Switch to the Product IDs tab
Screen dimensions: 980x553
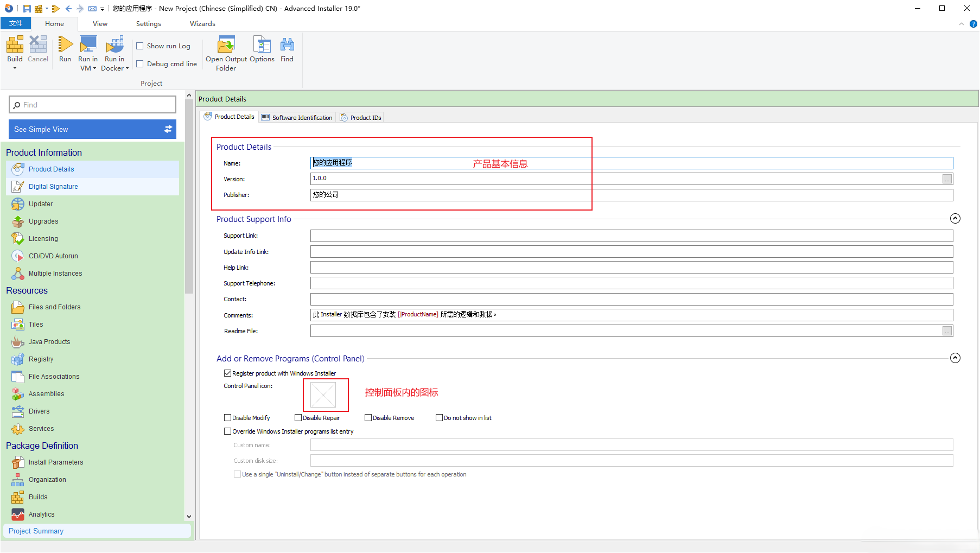pos(360,118)
